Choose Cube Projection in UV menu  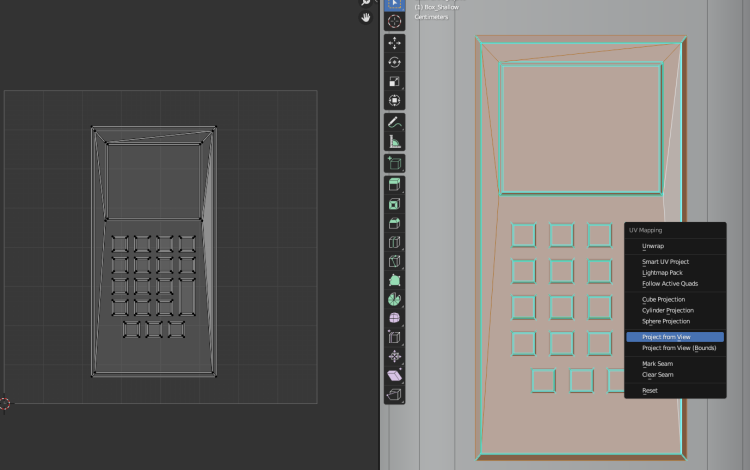coord(663,299)
